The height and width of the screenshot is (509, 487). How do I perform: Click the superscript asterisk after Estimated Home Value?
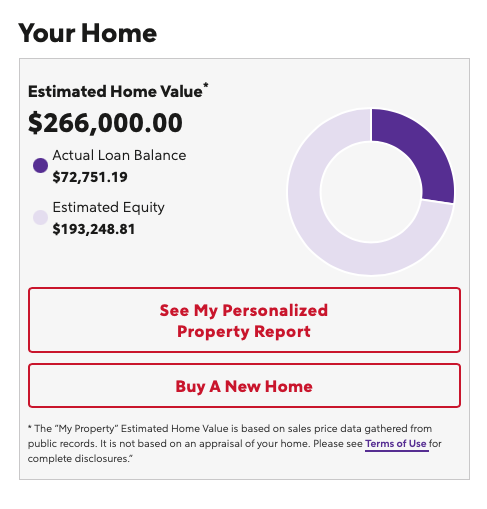(206, 86)
